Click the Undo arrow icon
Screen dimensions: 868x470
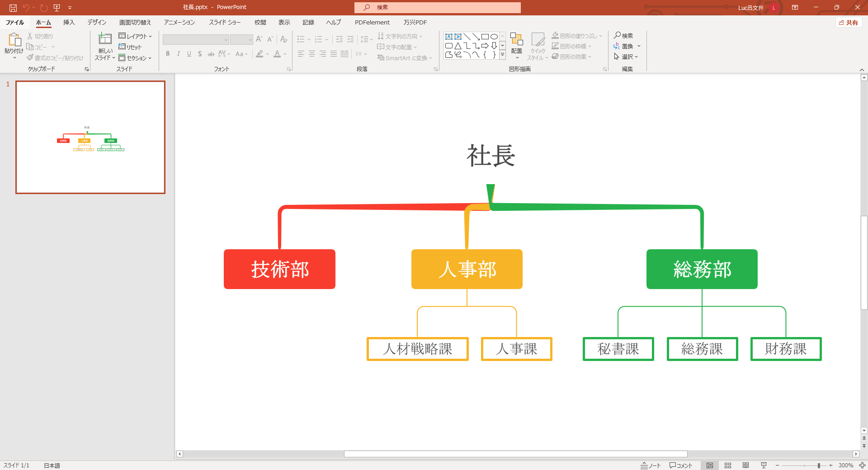[x=26, y=8]
